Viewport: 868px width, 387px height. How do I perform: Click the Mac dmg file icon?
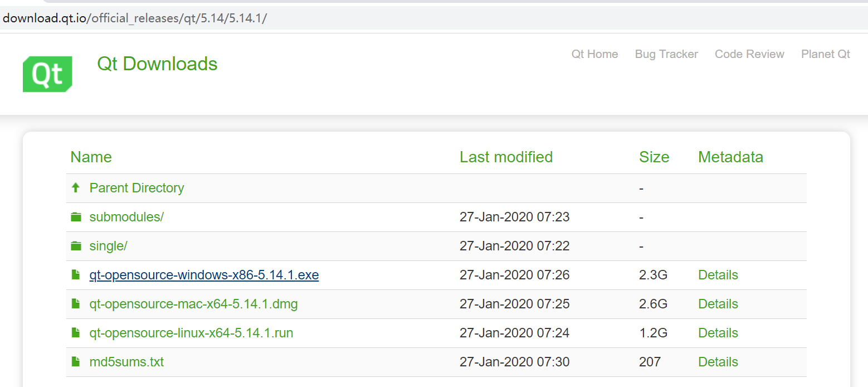76,304
